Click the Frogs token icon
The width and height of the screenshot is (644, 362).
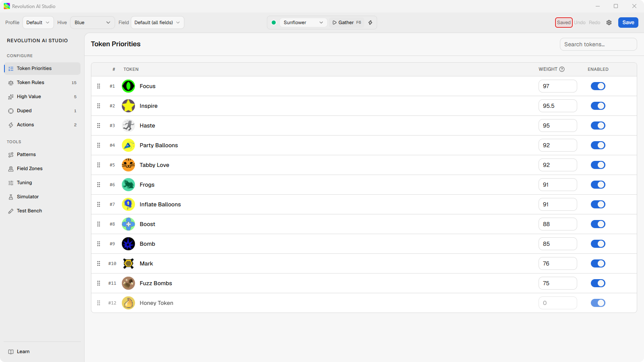(128, 185)
